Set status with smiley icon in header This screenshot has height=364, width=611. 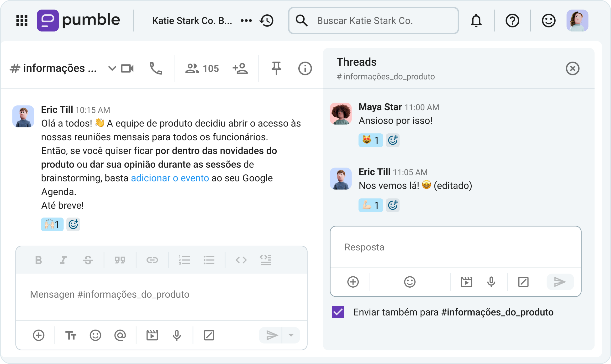(x=548, y=21)
